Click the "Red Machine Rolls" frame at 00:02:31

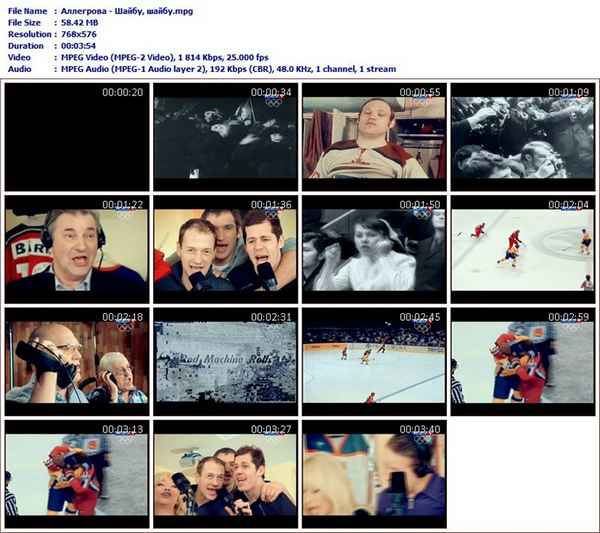224,362
